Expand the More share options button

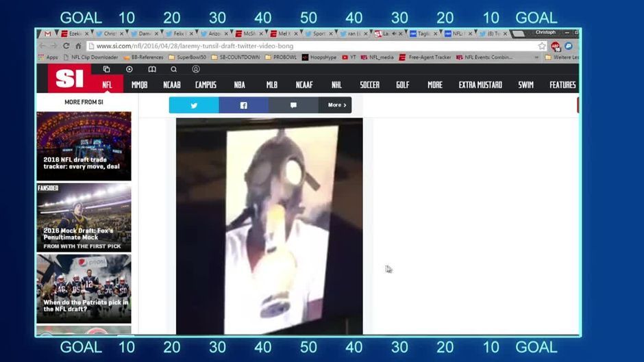pos(335,105)
